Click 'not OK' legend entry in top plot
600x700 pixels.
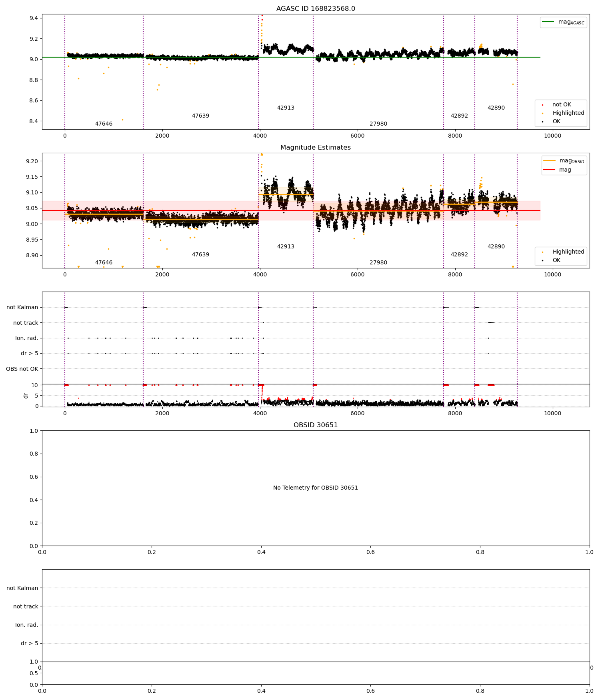click(562, 105)
